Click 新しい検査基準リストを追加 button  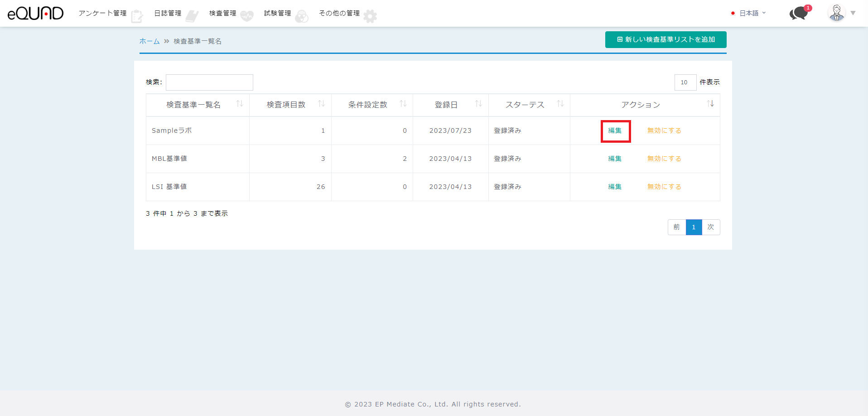(x=665, y=39)
